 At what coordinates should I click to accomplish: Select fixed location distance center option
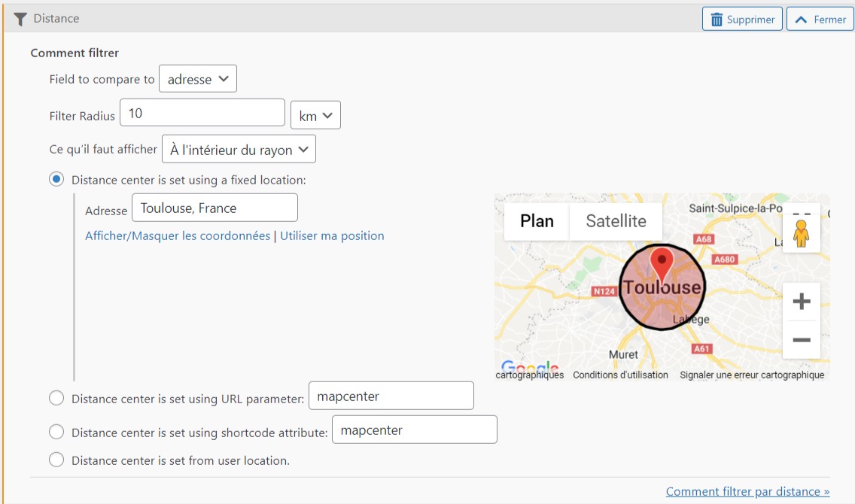pyautogui.click(x=56, y=180)
